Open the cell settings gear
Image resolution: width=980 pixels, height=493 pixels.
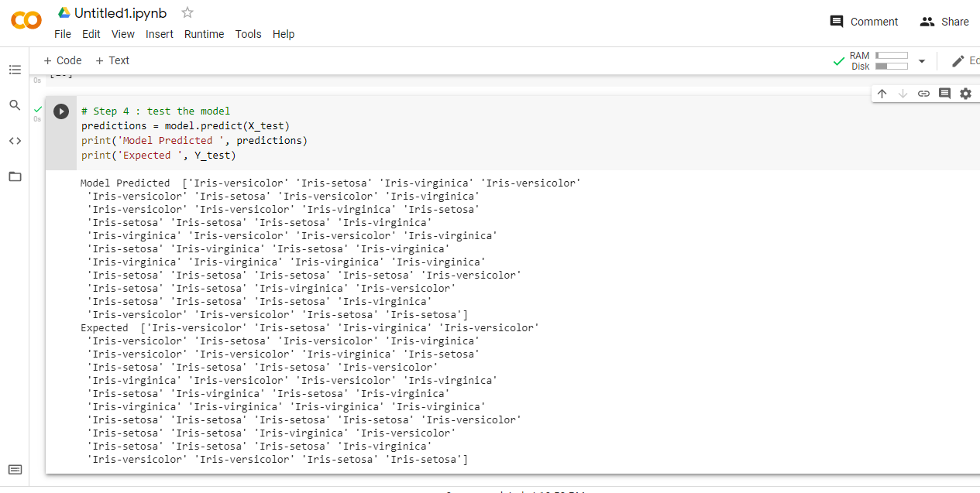pos(965,93)
